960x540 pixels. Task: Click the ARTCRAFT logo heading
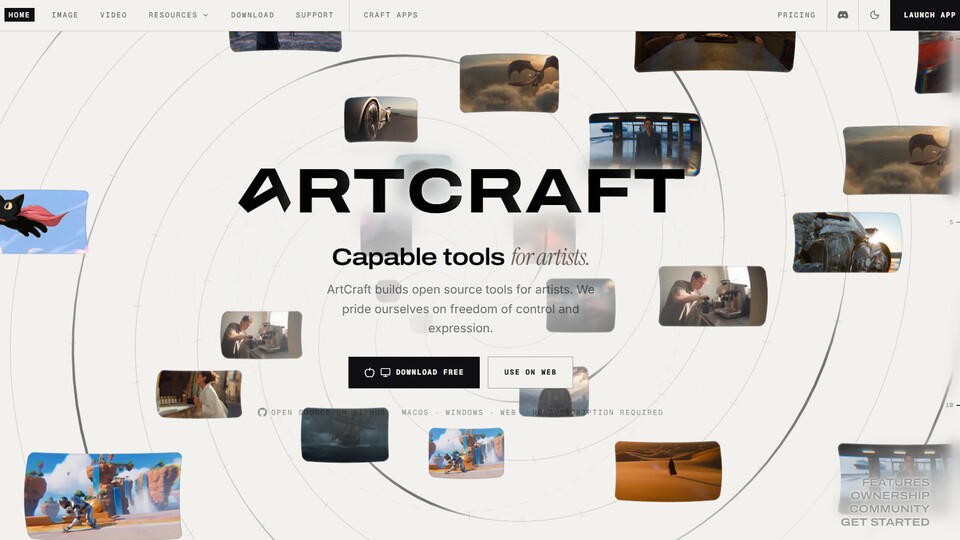(461, 190)
